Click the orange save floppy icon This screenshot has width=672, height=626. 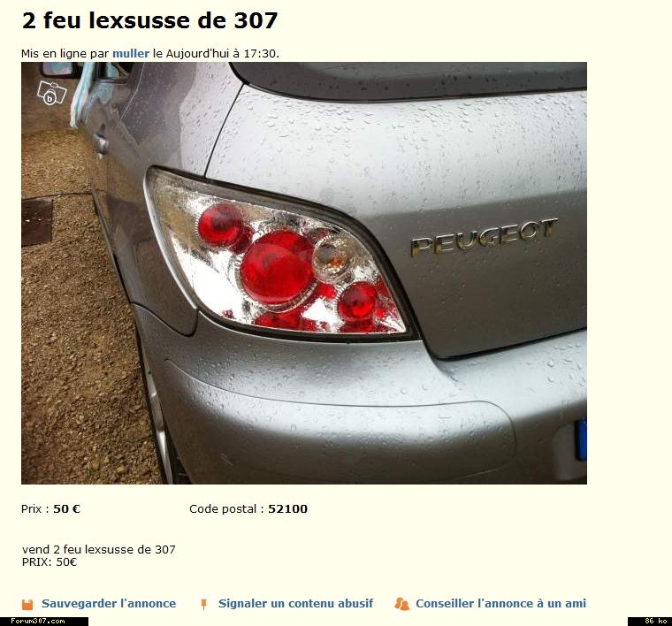(x=27, y=604)
